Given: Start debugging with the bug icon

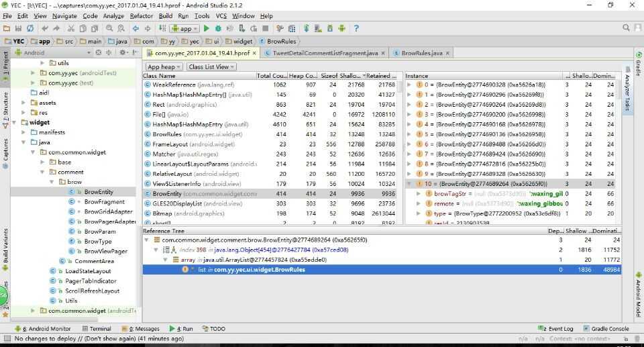Looking at the screenshot, I should [x=218, y=28].
